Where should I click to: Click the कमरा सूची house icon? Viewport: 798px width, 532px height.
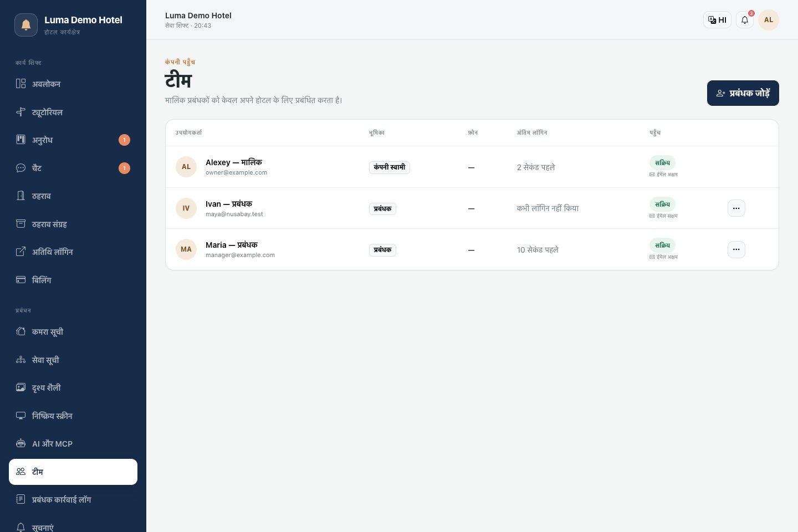pyautogui.click(x=21, y=331)
